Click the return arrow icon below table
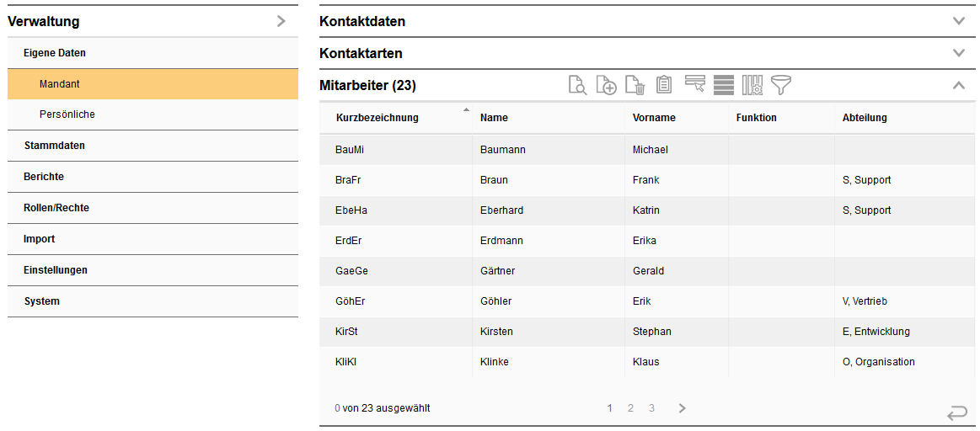This screenshot has height=431, width=980. click(957, 412)
